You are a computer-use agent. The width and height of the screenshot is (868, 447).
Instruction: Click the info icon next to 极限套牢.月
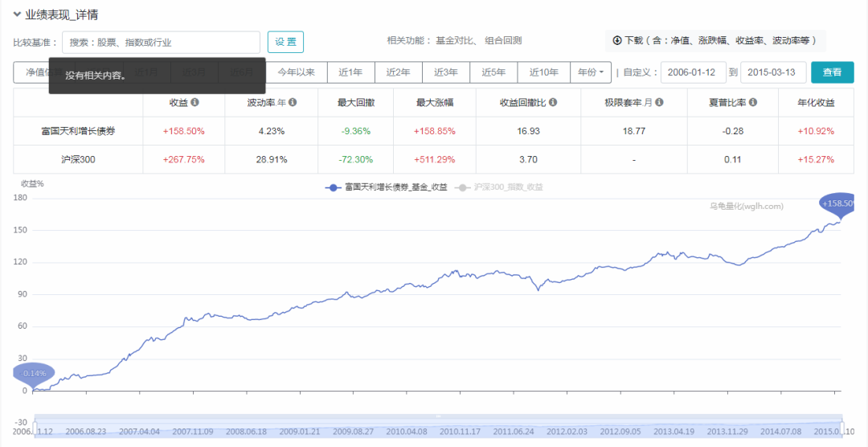pyautogui.click(x=659, y=102)
